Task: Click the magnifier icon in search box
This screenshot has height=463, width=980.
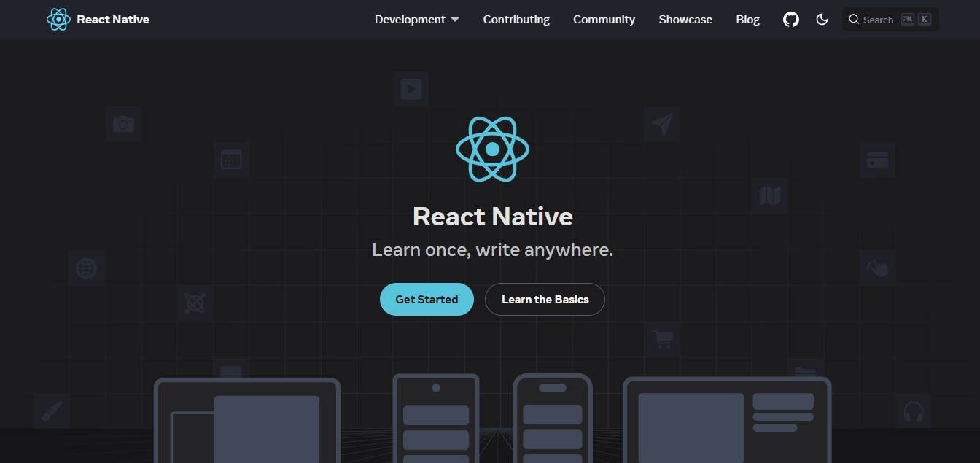Action: tap(854, 20)
